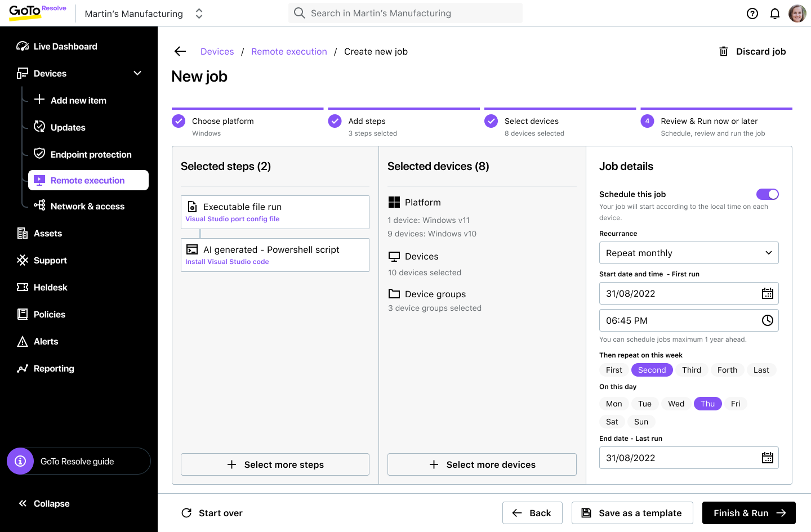The height and width of the screenshot is (532, 811).
Task: Collapse the Devices section in the sidebar
Action: coord(137,73)
